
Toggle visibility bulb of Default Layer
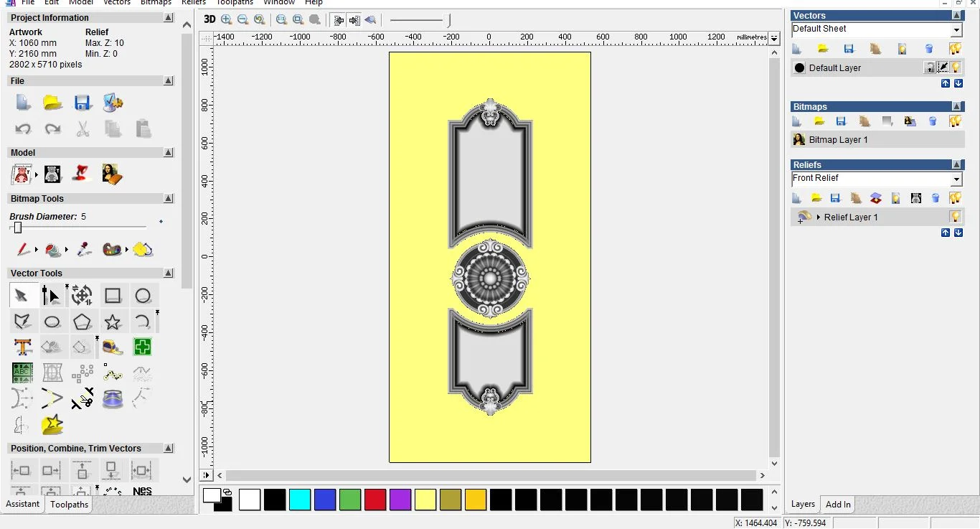tap(956, 67)
